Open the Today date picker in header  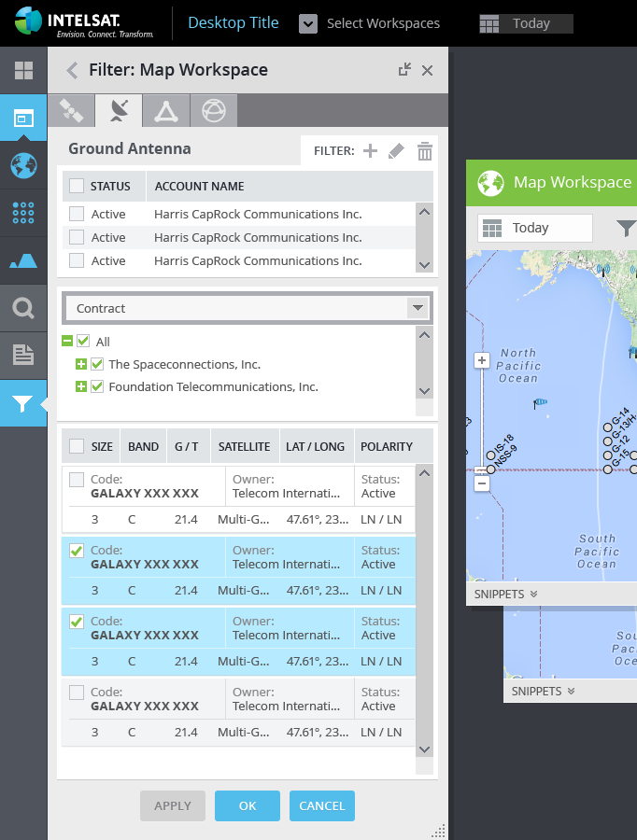click(526, 23)
